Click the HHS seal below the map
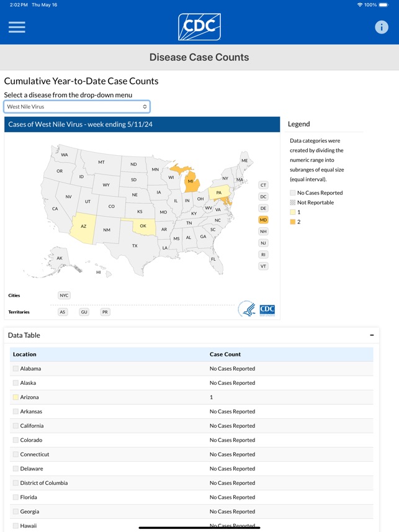 [246, 309]
